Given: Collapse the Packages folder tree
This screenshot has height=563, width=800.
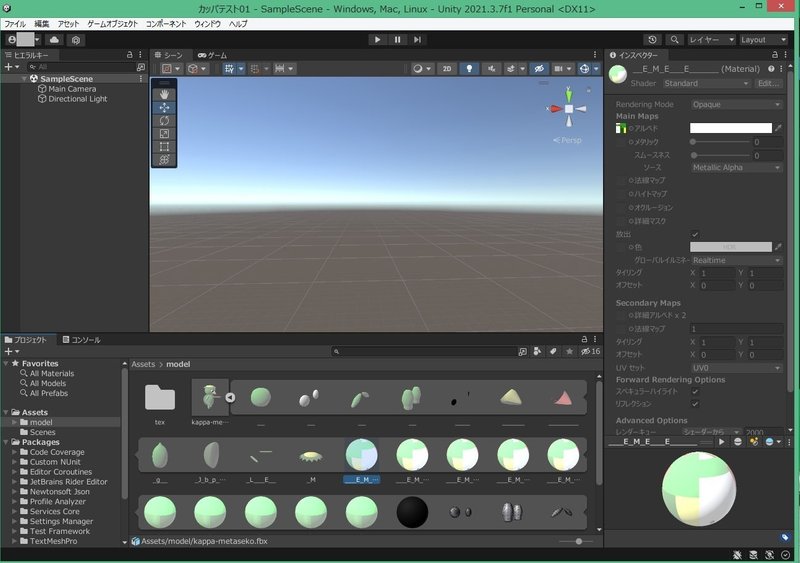Looking at the screenshot, I should click(x=6, y=442).
